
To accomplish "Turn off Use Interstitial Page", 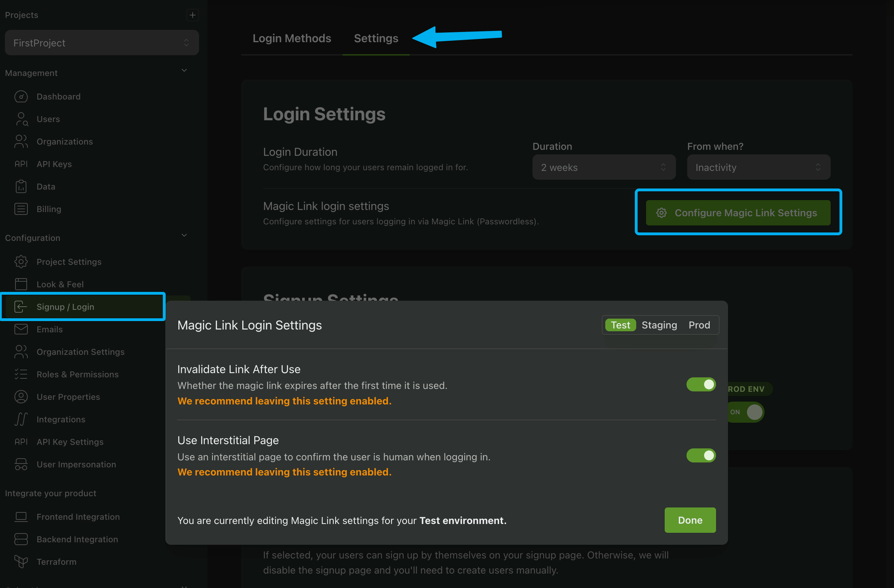I will point(701,455).
